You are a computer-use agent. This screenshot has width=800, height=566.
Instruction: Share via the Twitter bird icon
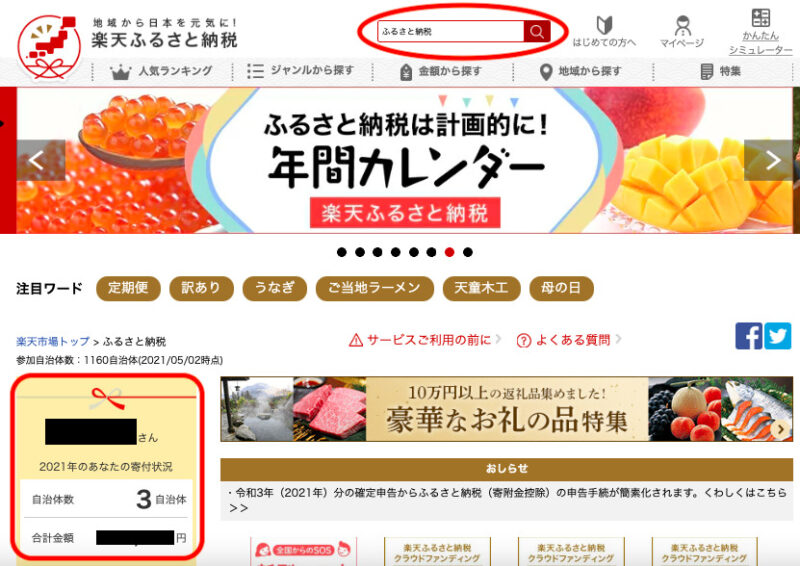[x=778, y=336]
